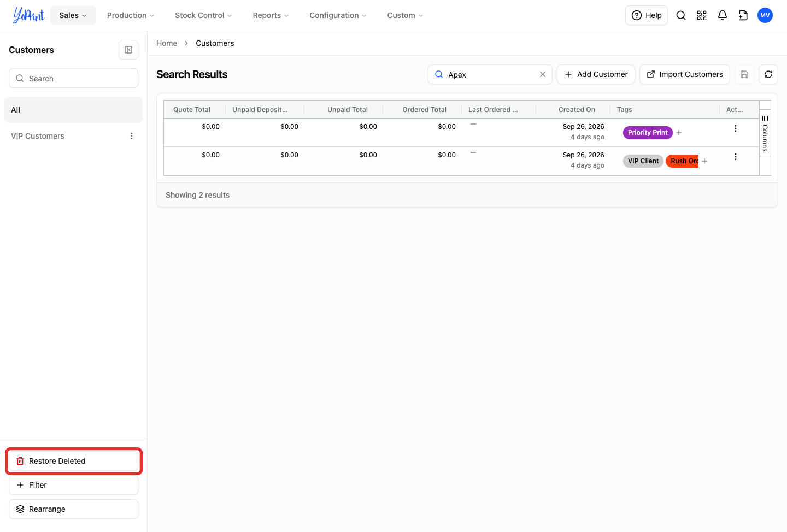Image resolution: width=787 pixels, height=532 pixels.
Task: Expand the Reports menu
Action: click(x=271, y=15)
